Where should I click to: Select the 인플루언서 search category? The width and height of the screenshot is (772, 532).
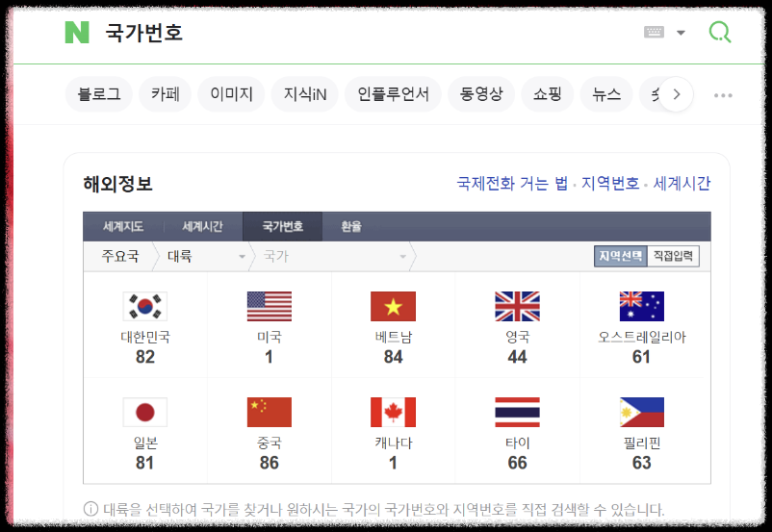click(x=393, y=94)
